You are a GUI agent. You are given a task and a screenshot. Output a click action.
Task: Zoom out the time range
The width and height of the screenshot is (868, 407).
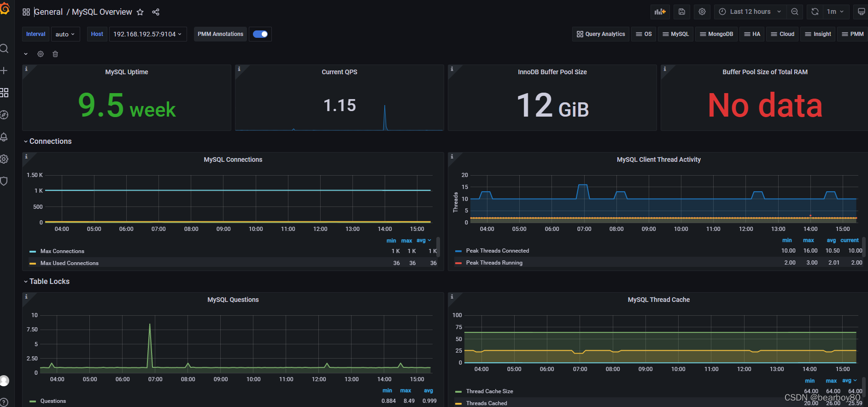coord(795,12)
